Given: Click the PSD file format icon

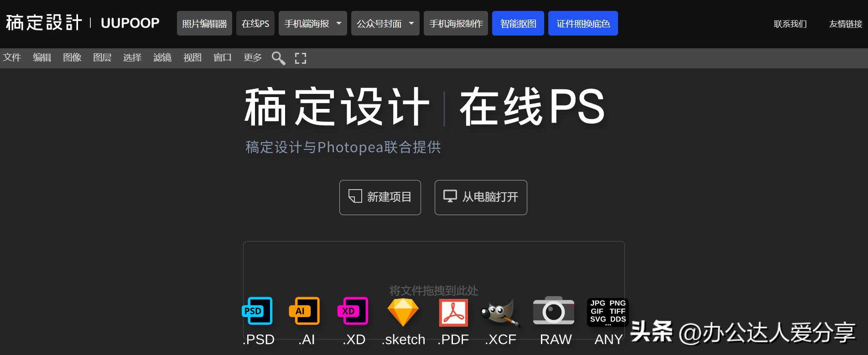Looking at the screenshot, I should pos(257,311).
